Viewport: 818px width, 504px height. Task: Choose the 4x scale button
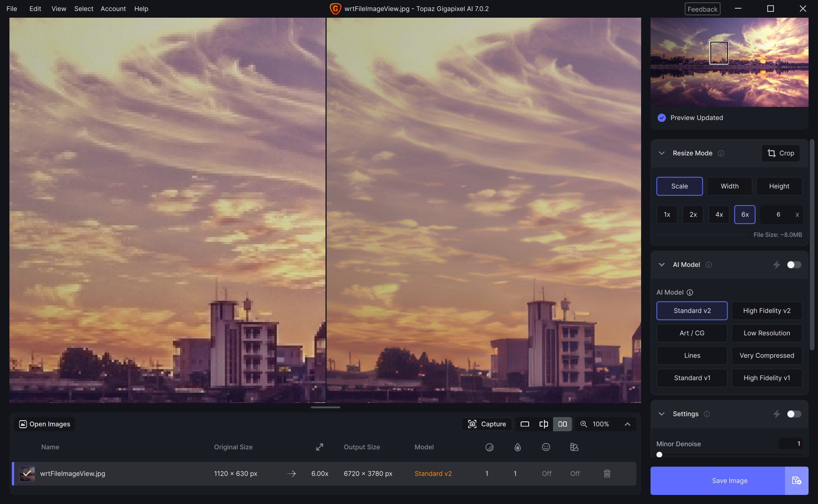tap(719, 215)
